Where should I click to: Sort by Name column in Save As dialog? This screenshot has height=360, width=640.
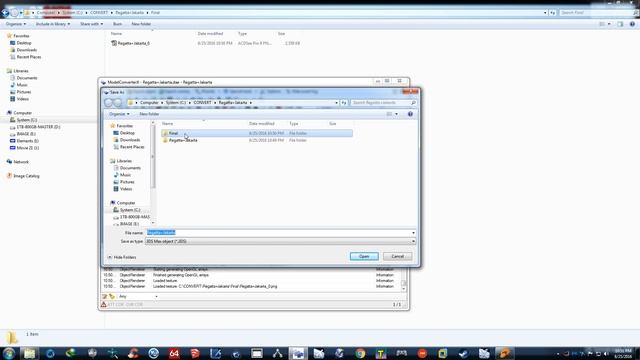coord(167,124)
